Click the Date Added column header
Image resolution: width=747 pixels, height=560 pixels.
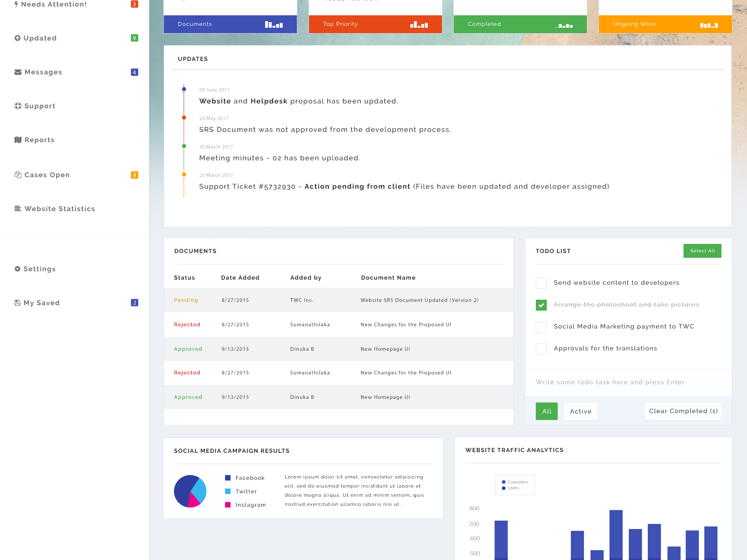click(x=240, y=278)
